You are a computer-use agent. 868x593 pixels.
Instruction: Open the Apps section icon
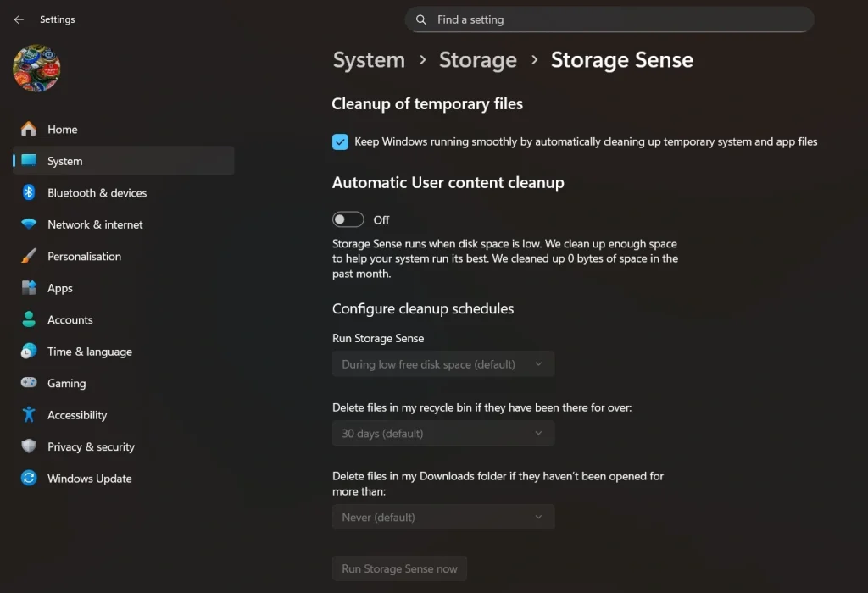29,288
